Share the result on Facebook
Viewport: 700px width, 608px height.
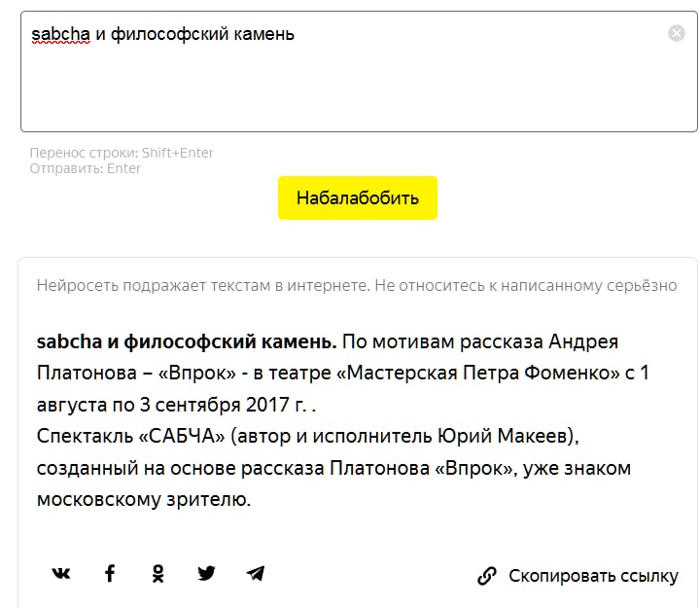pos(110,573)
